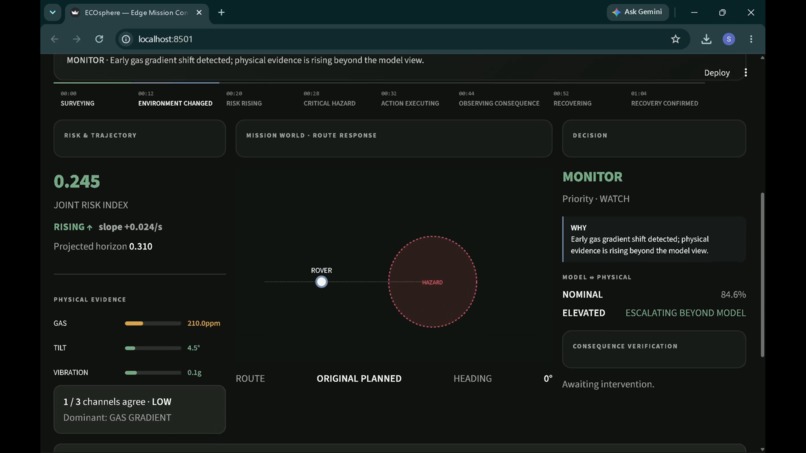
Task: Click the CONSEQUENCE VERIFICATION panel header
Action: [x=654, y=349]
